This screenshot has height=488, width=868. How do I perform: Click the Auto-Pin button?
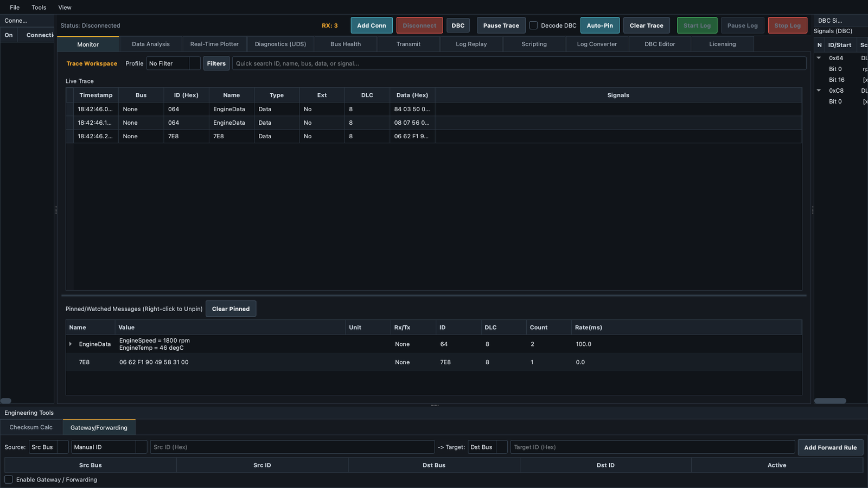(600, 25)
